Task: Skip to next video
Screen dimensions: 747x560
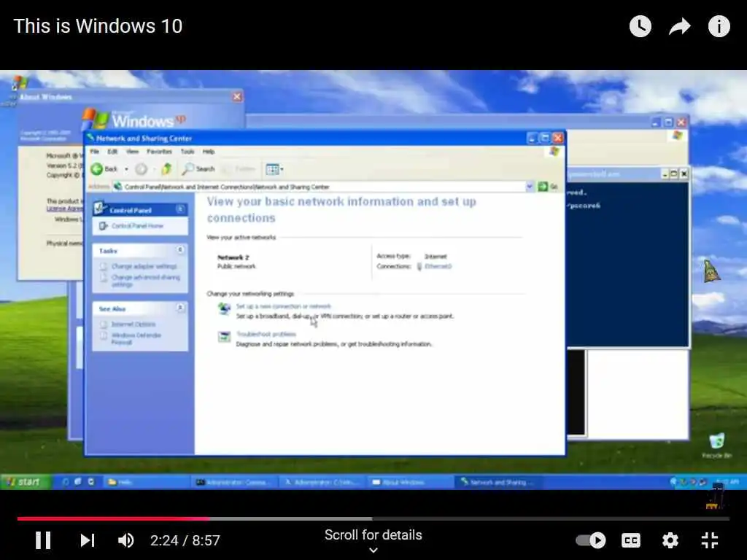Action: [88, 540]
